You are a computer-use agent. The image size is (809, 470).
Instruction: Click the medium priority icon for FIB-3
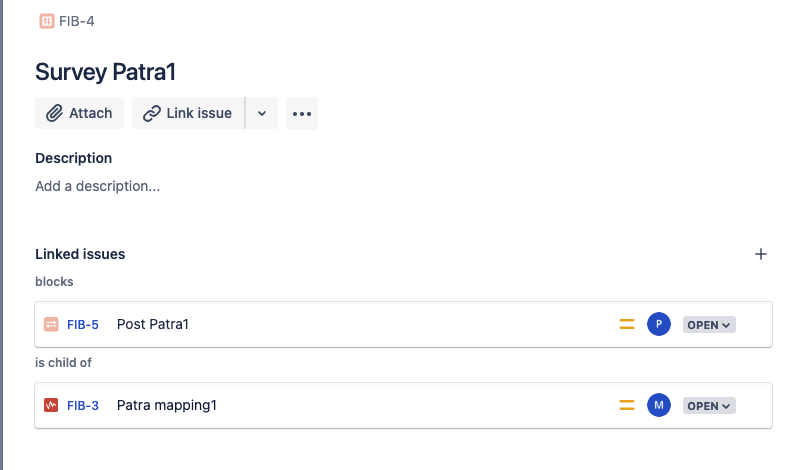click(627, 405)
